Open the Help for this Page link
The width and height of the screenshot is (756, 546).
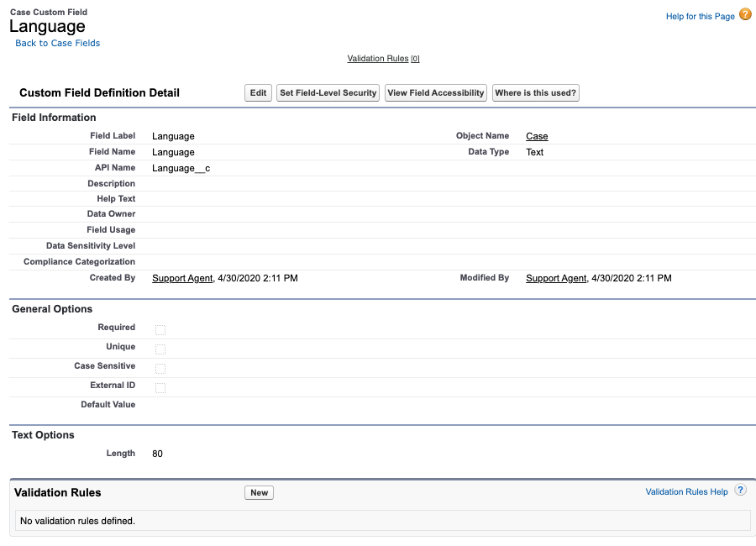(700, 17)
